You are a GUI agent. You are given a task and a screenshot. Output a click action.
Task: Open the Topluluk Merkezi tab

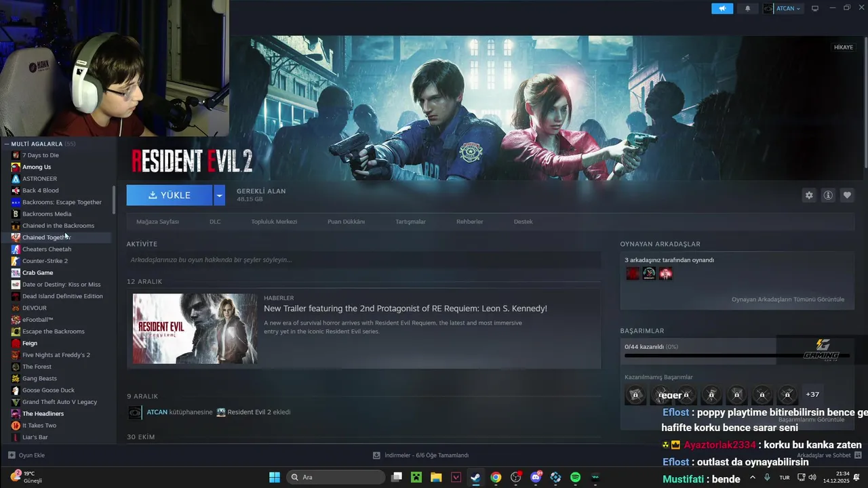click(x=274, y=222)
